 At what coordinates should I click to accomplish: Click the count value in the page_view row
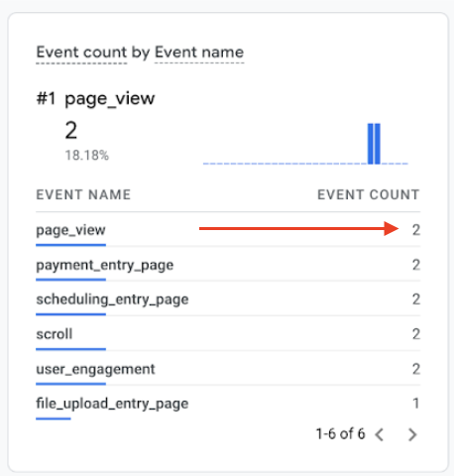pos(416,230)
